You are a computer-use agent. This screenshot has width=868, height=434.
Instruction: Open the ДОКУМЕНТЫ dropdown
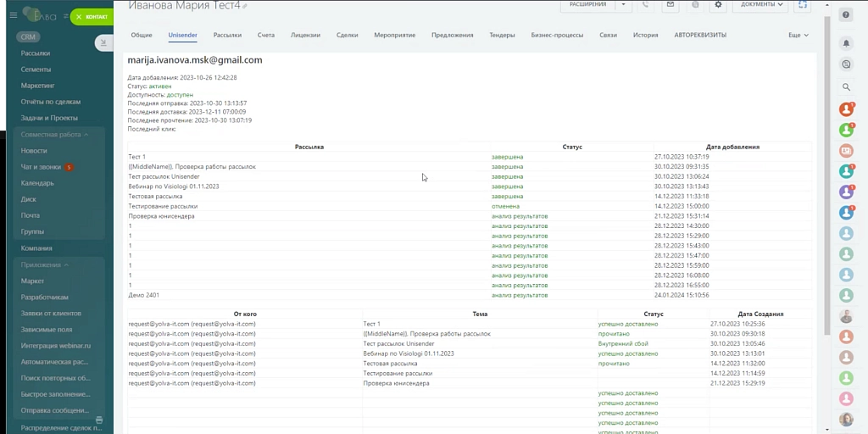(761, 4)
